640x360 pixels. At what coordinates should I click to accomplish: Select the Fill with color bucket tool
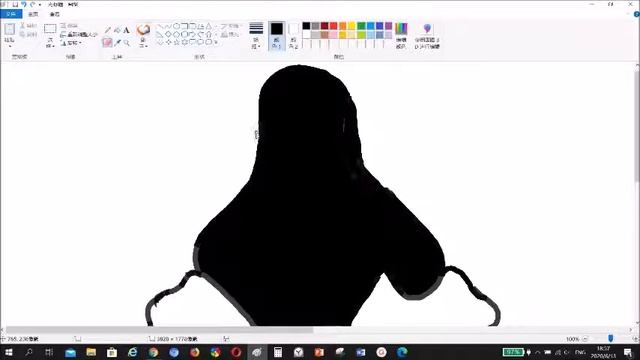pyautogui.click(x=117, y=31)
